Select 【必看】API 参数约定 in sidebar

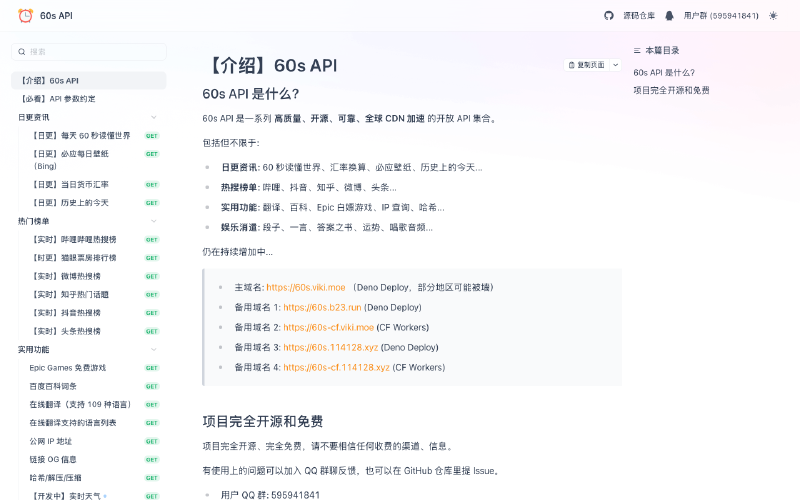coord(59,98)
